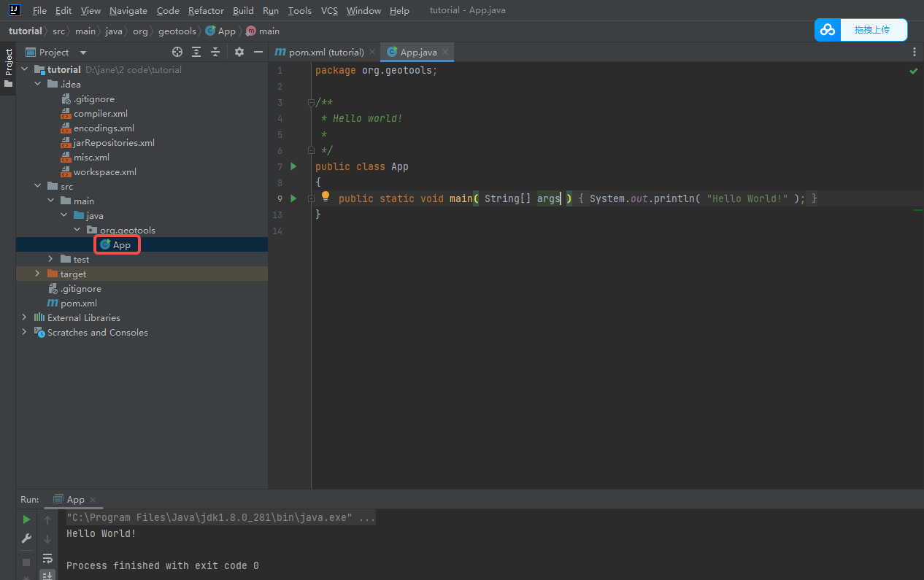Collapse the java folder
This screenshot has height=580, width=924.
[64, 215]
